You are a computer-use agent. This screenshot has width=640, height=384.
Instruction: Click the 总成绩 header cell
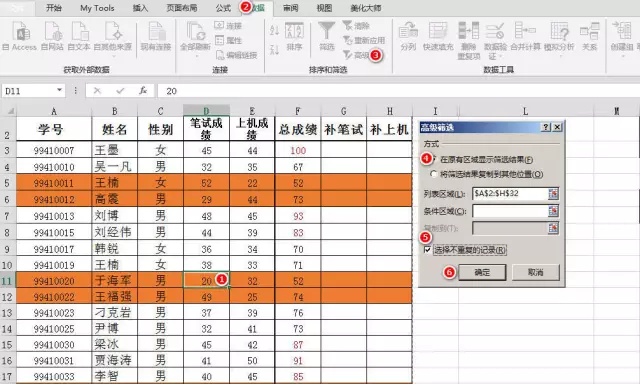pyautogui.click(x=298, y=129)
